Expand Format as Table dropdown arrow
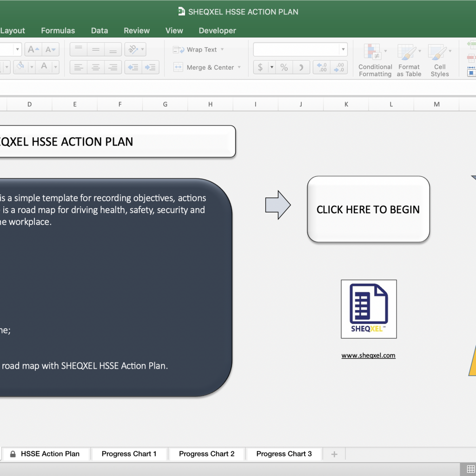 tap(420, 51)
